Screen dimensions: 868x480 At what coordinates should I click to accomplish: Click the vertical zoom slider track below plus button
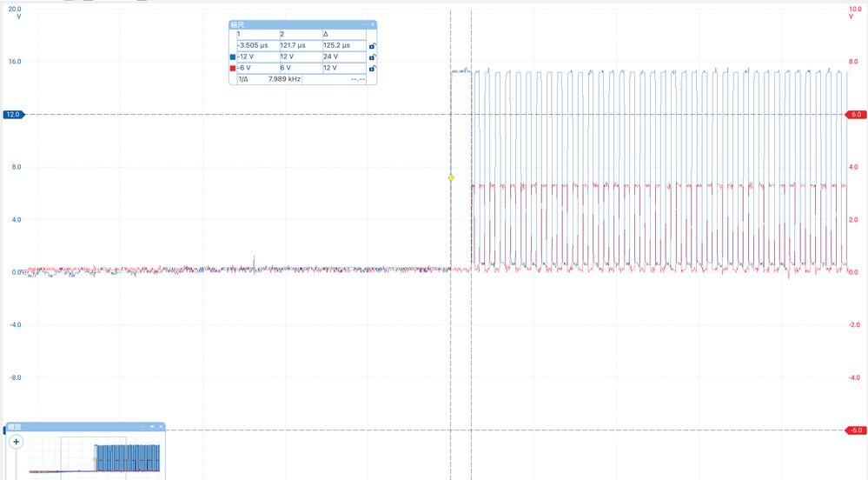point(16,464)
